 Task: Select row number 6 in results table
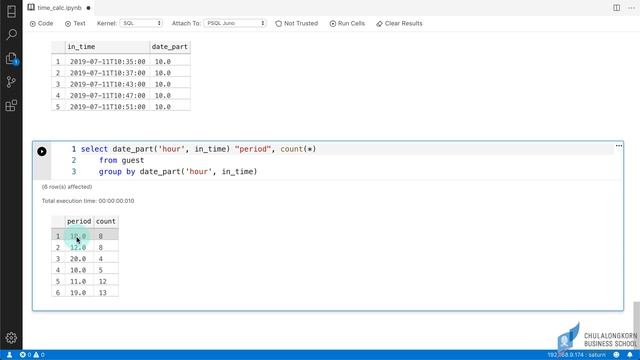coord(58,293)
